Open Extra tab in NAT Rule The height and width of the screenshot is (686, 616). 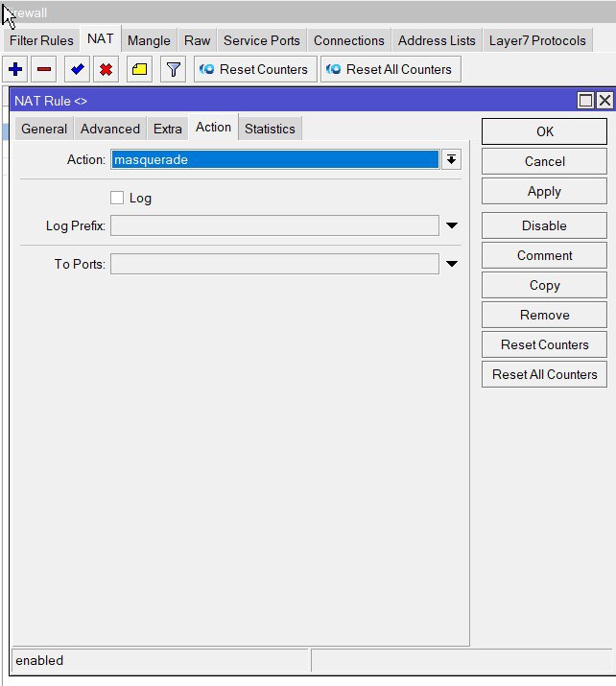click(168, 129)
